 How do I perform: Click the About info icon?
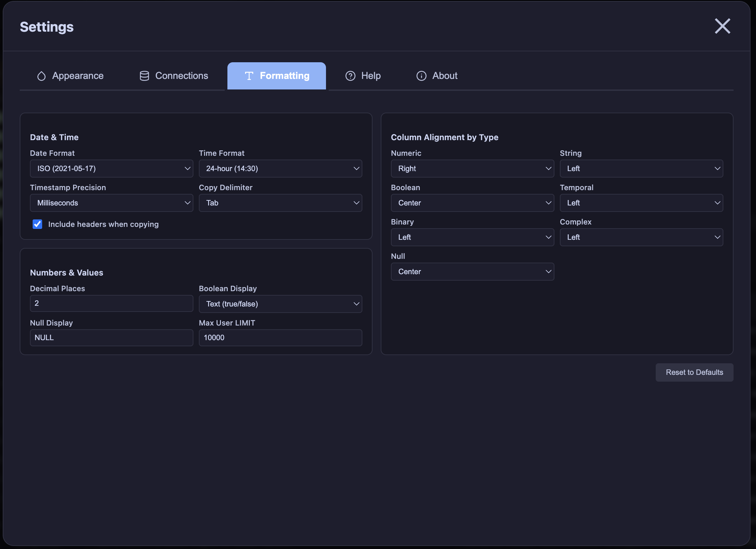(x=421, y=76)
